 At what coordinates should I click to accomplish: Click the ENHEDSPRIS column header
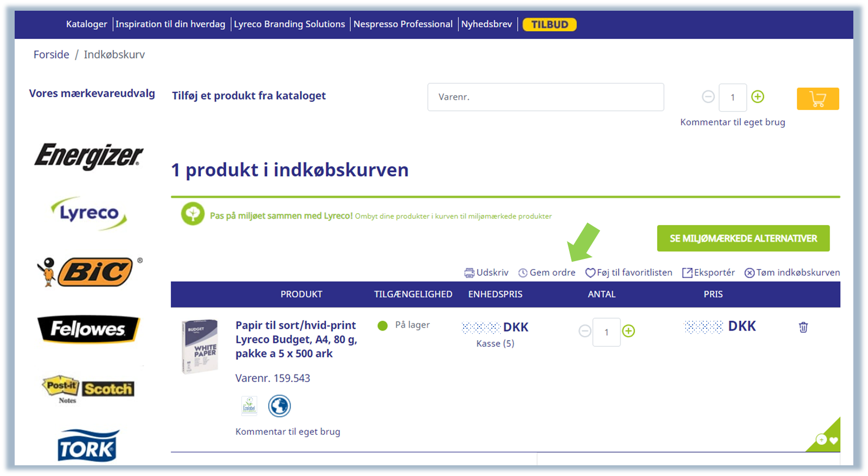coord(495,294)
